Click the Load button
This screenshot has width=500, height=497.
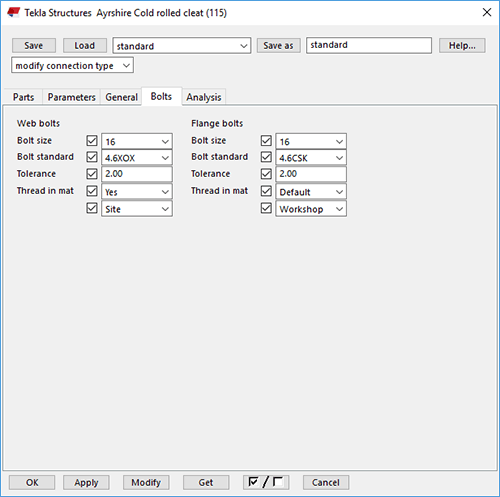coord(85,45)
